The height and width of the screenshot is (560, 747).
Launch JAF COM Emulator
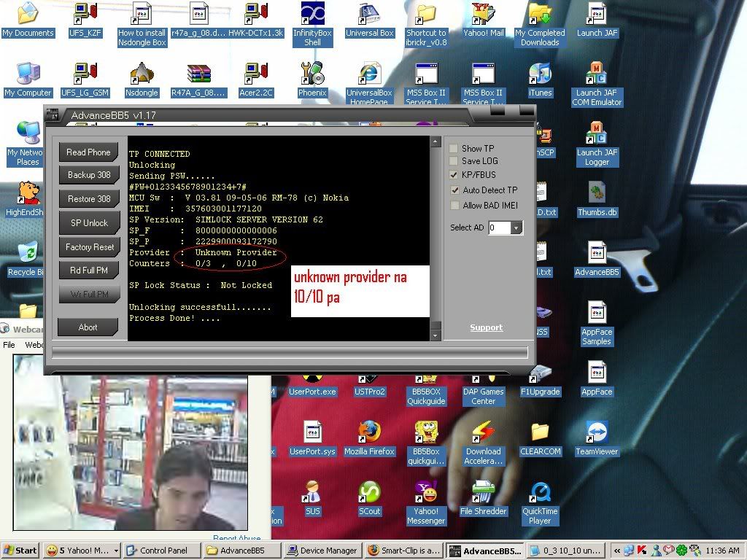pyautogui.click(x=597, y=84)
